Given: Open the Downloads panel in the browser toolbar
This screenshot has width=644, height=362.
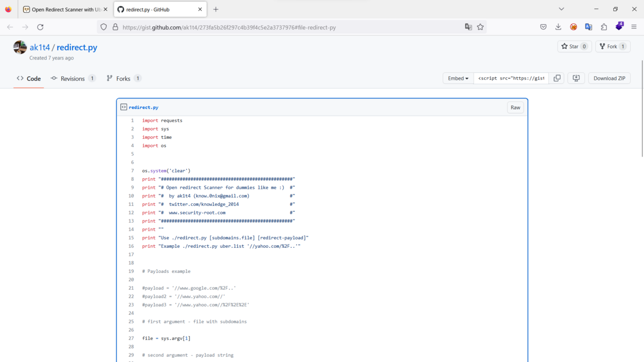Looking at the screenshot, I should [558, 26].
